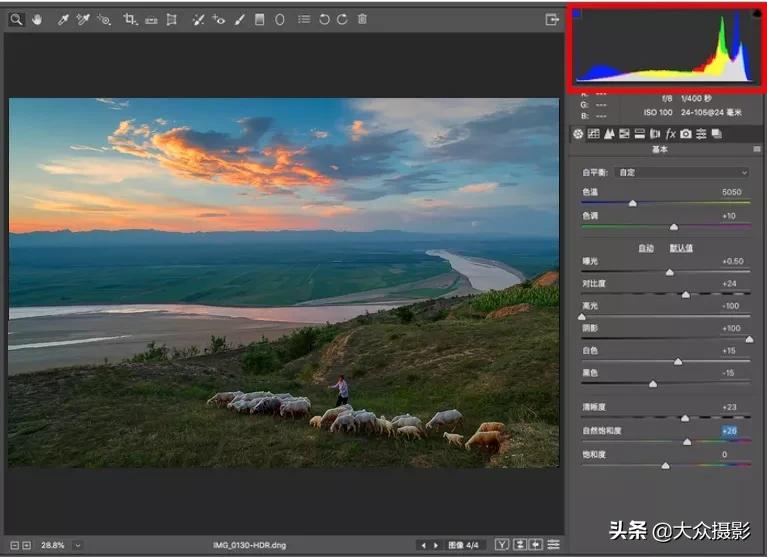Image resolution: width=767 pixels, height=557 pixels.
Task: Select the Hand tool
Action: 37,19
